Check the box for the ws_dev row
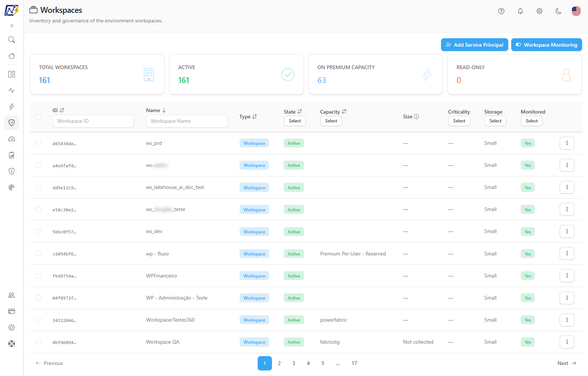The image size is (588, 376). tap(38, 232)
